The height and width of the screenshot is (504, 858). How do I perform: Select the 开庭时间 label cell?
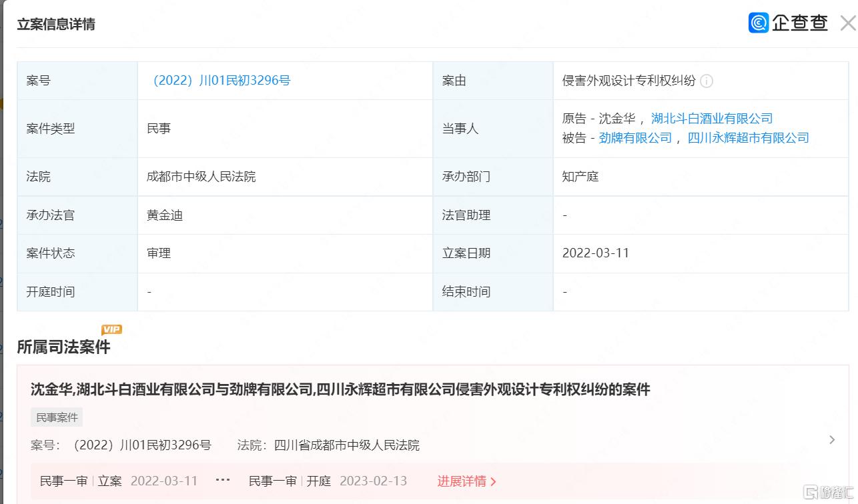pos(77,292)
